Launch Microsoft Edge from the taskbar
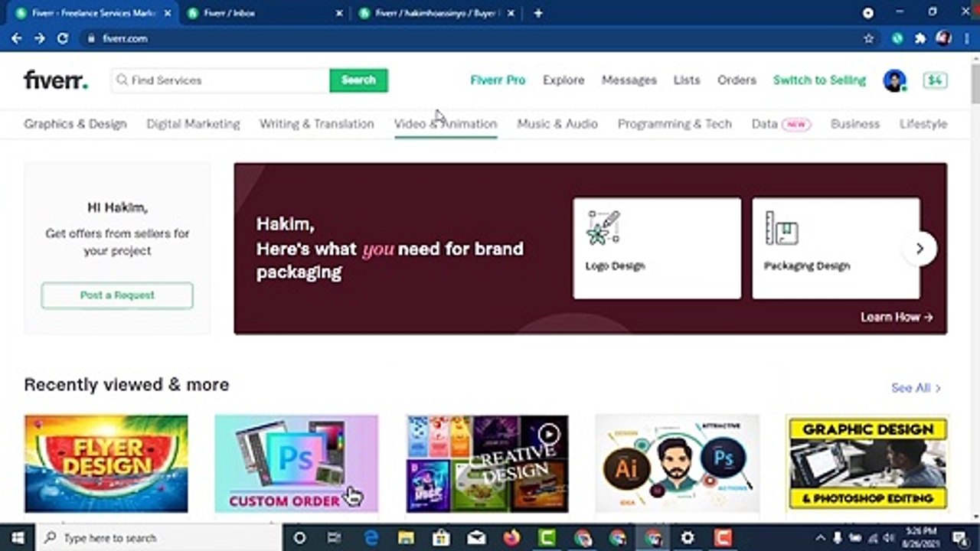980x551 pixels. pos(371,537)
